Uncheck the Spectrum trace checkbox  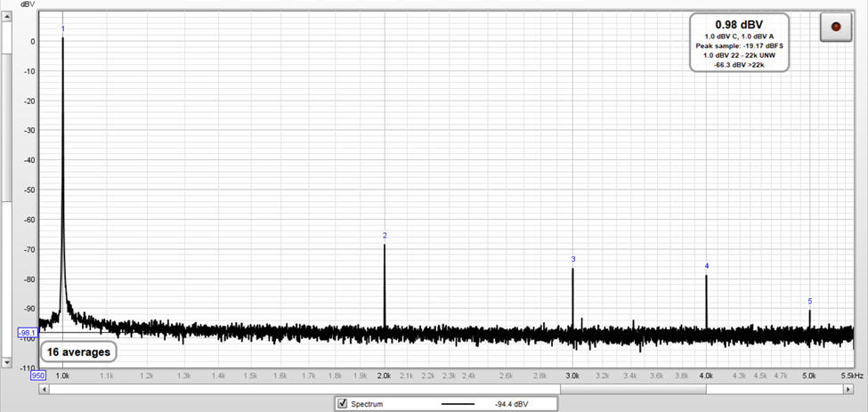343,404
